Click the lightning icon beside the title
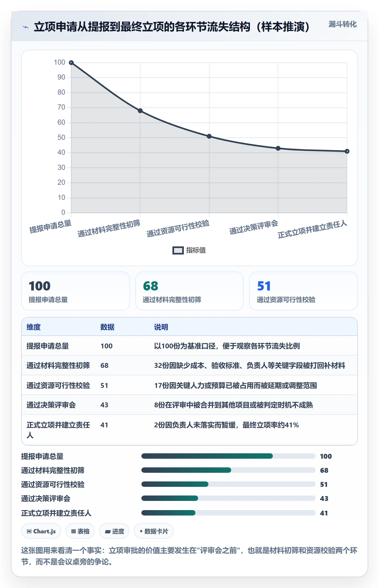This screenshot has height=588, width=379. [26, 27]
